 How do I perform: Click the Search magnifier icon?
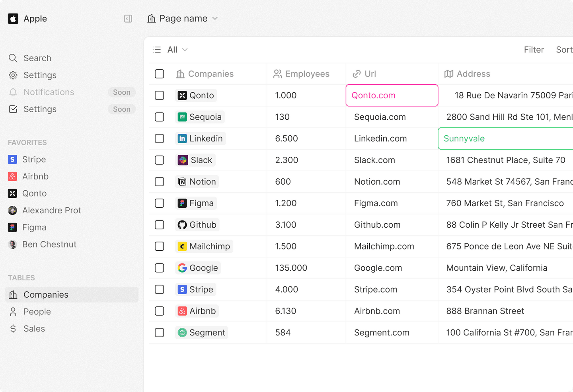pyautogui.click(x=13, y=58)
